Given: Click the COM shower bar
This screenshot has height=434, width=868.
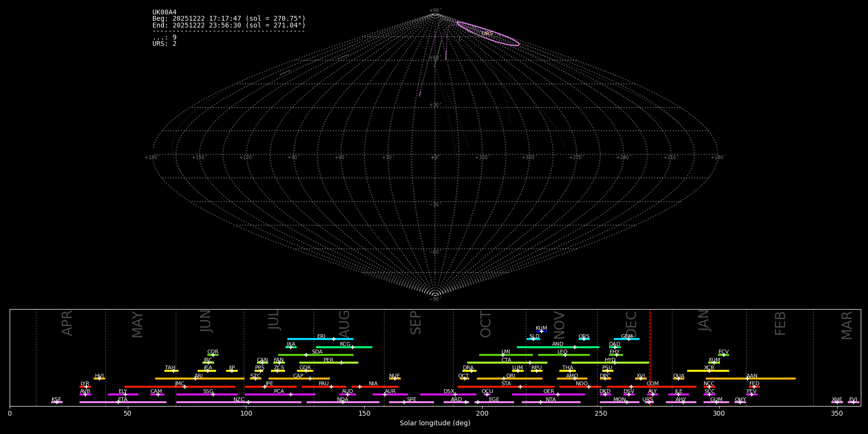Looking at the screenshot, I should pyautogui.click(x=651, y=387).
